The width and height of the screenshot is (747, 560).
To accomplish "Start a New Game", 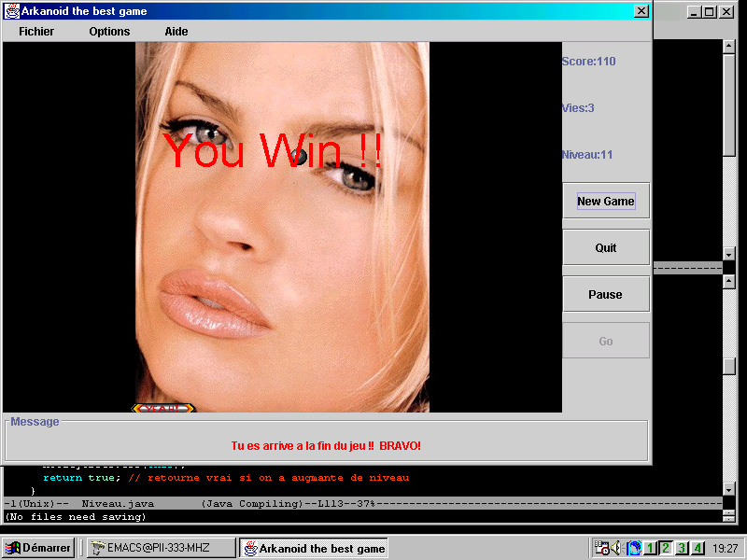I will 605,202.
